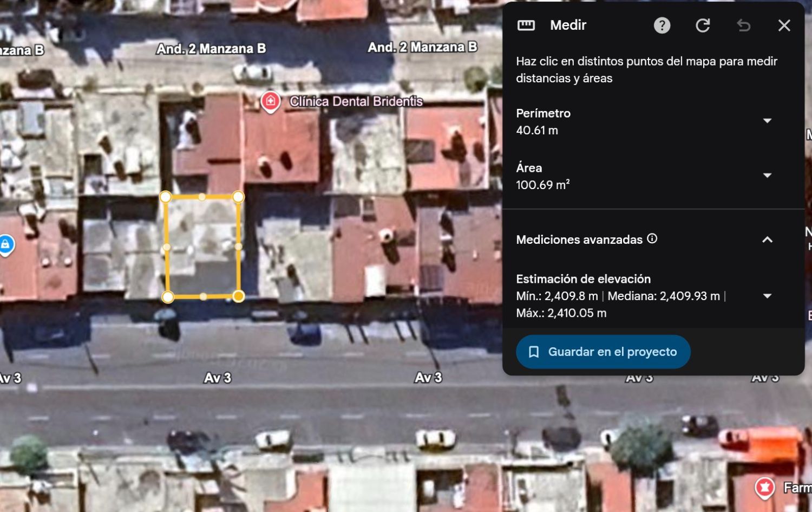Open the Área units dropdown

767,176
